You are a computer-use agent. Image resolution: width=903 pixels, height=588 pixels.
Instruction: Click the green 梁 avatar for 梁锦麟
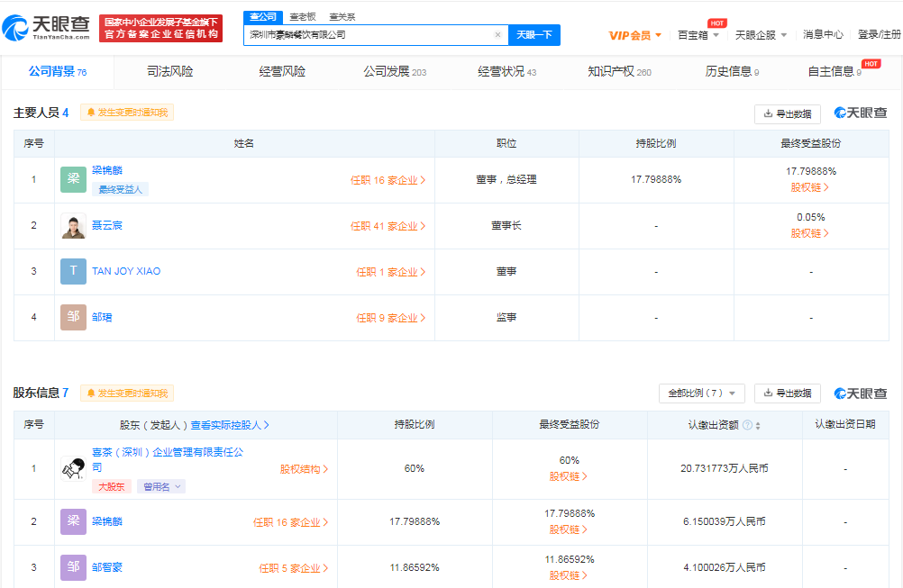(73, 179)
